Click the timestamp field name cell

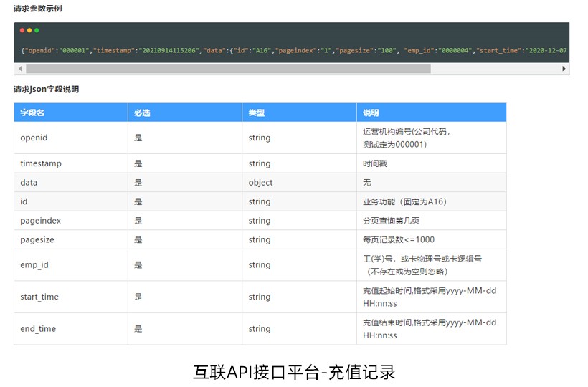pyautogui.click(x=41, y=163)
